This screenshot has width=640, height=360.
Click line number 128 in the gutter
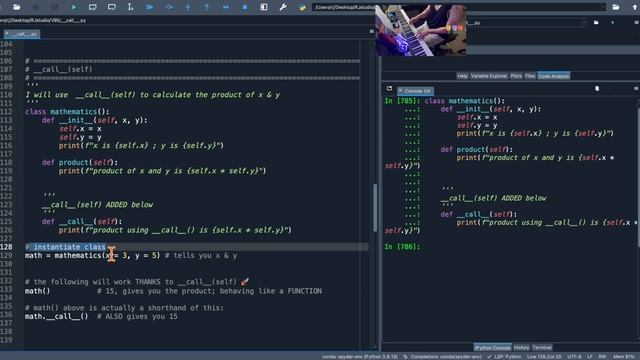point(6,247)
